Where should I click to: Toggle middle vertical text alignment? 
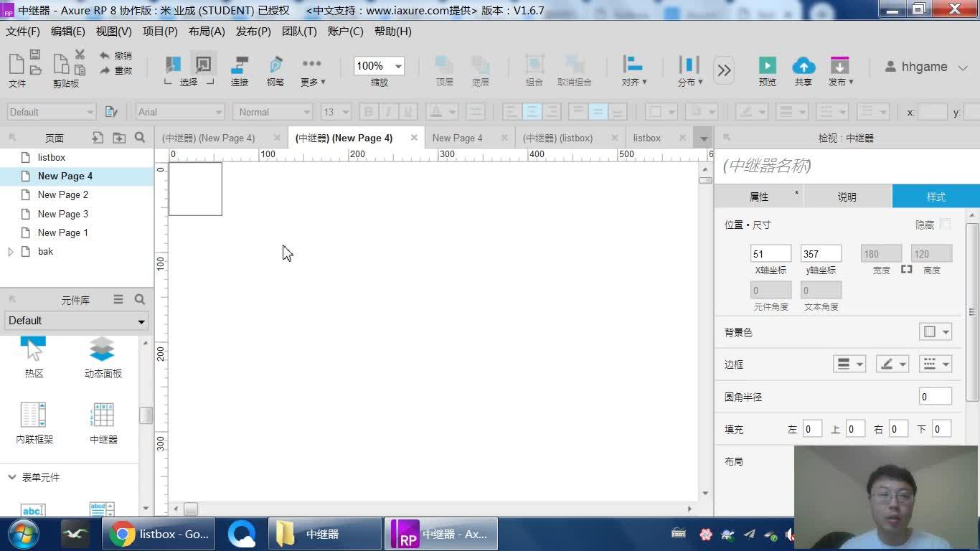(598, 112)
